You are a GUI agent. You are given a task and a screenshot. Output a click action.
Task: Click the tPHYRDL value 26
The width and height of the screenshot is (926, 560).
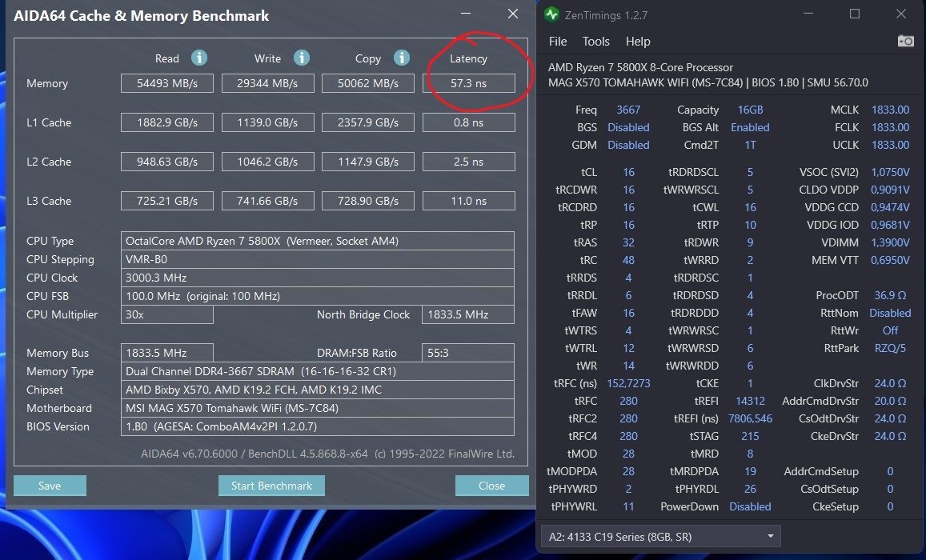click(x=750, y=489)
